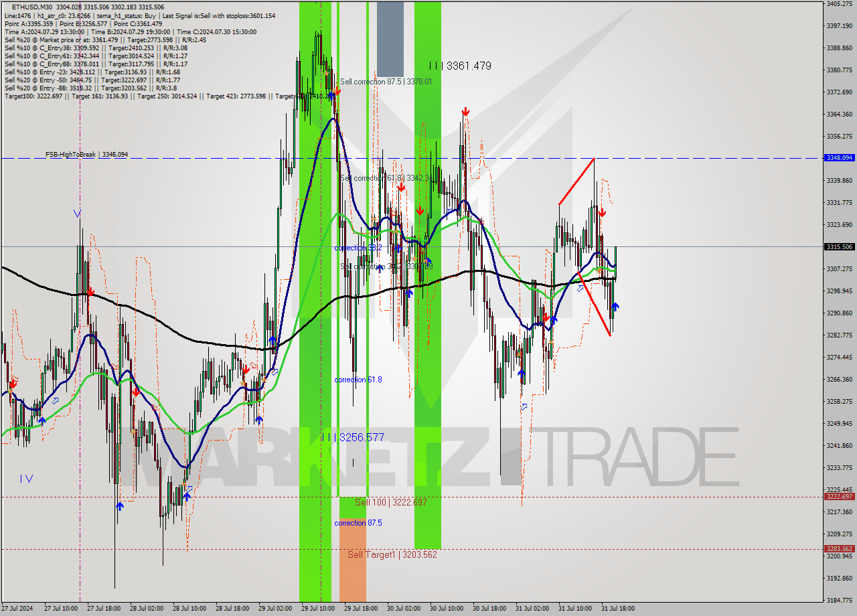
Task: Click the 3405.275 price axis value
Action: tap(840, 4)
